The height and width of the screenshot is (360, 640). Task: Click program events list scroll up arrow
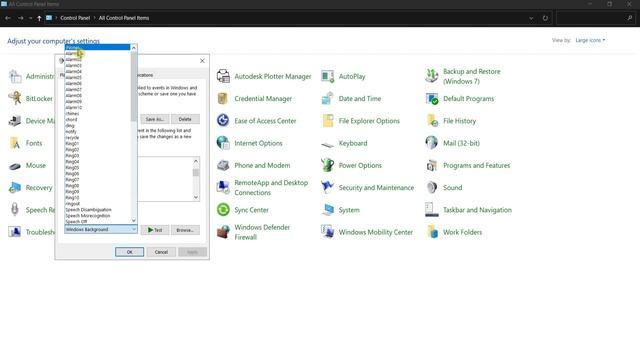coord(196,161)
